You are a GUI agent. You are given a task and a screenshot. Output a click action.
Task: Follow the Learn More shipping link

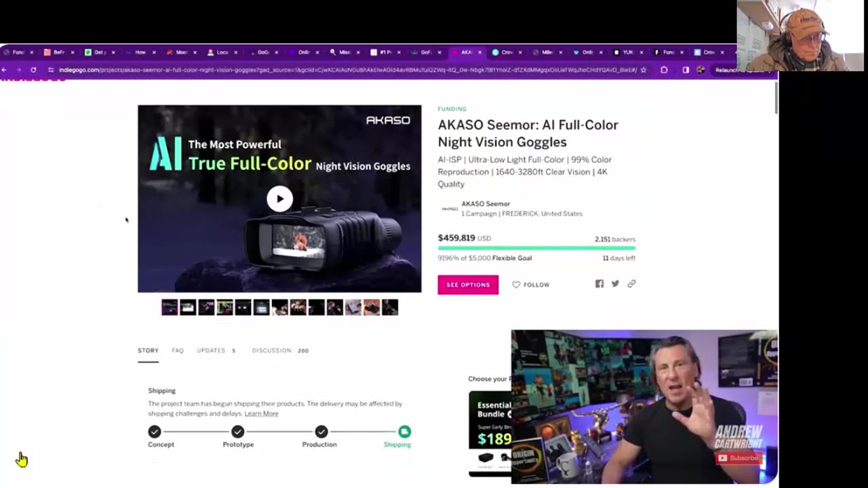[x=261, y=413]
